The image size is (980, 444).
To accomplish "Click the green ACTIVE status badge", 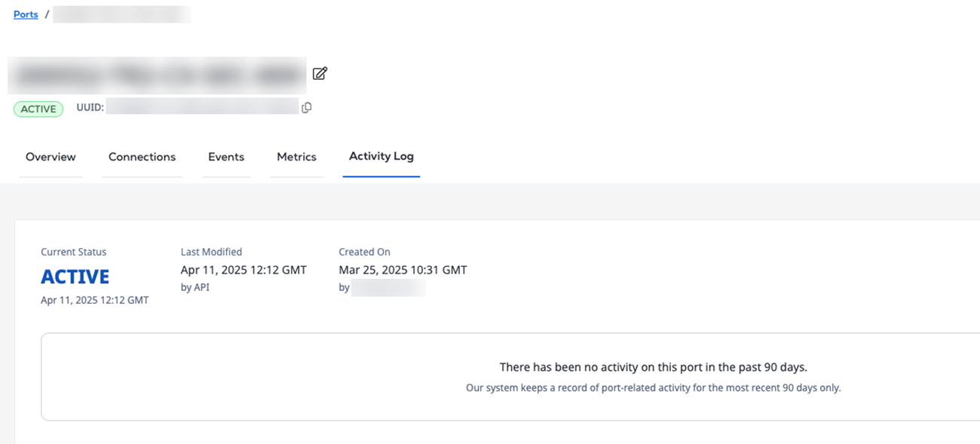I will [38, 109].
